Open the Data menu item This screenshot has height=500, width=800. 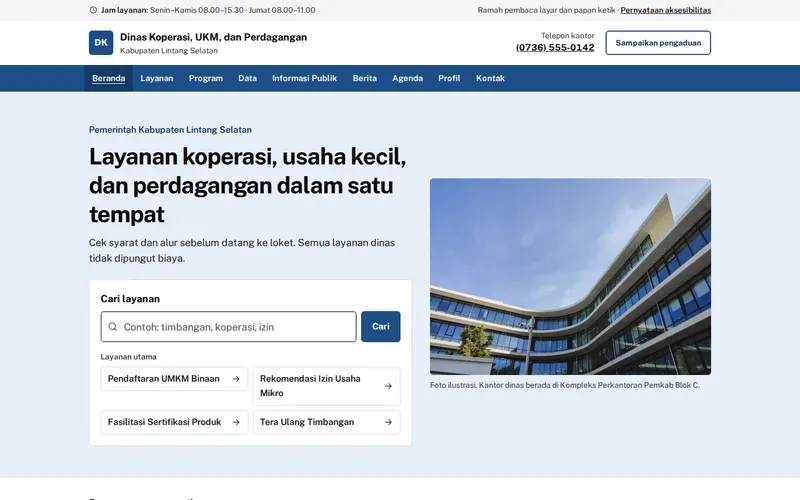247,79
